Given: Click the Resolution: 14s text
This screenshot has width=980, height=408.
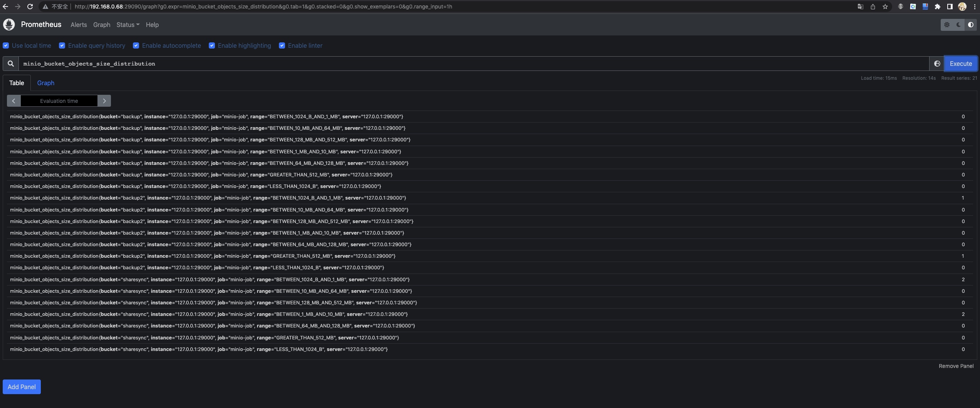Looking at the screenshot, I should coord(919,78).
